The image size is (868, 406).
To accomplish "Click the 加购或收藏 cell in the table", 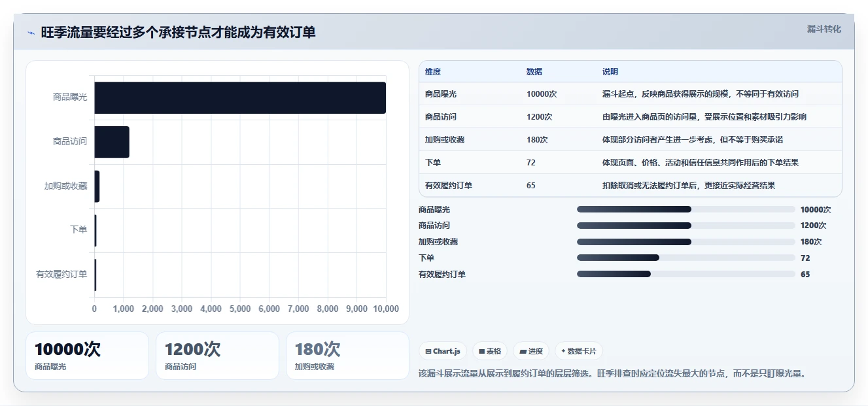I will [445, 140].
